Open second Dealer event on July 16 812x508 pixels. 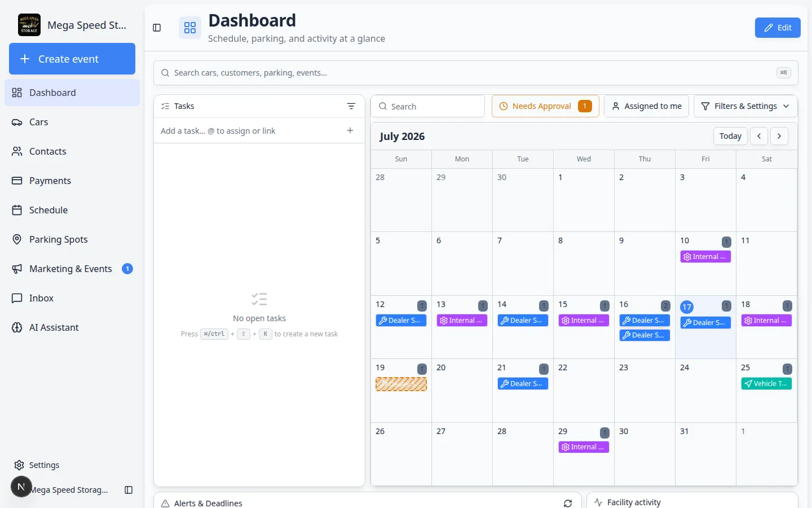coord(645,335)
